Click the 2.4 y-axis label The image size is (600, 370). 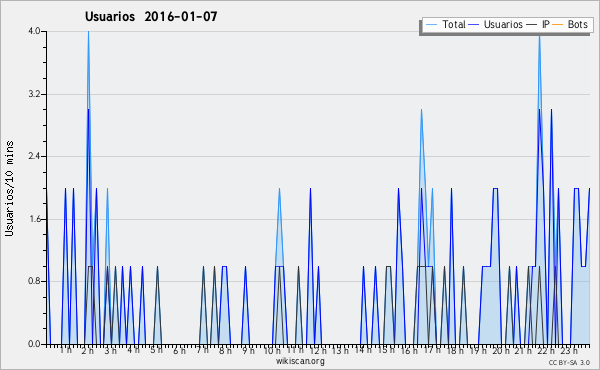pos(34,156)
